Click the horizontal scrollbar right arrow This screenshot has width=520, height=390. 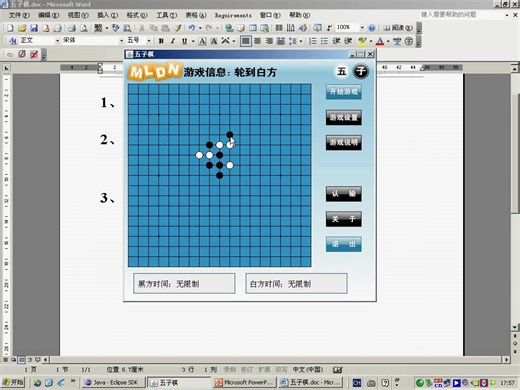coord(506,360)
